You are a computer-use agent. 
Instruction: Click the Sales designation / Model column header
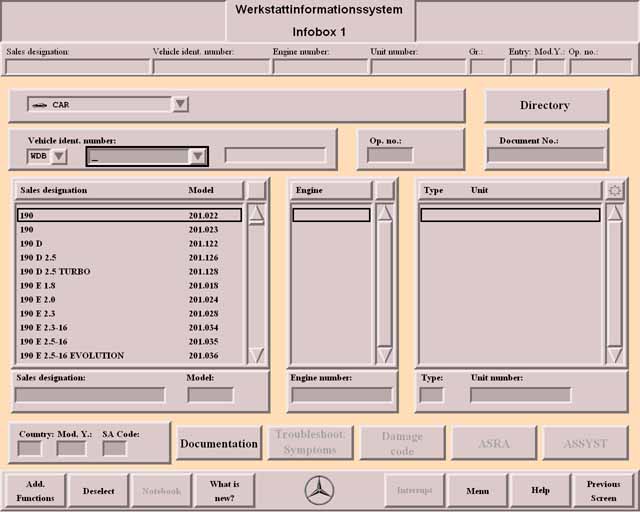tap(129, 190)
